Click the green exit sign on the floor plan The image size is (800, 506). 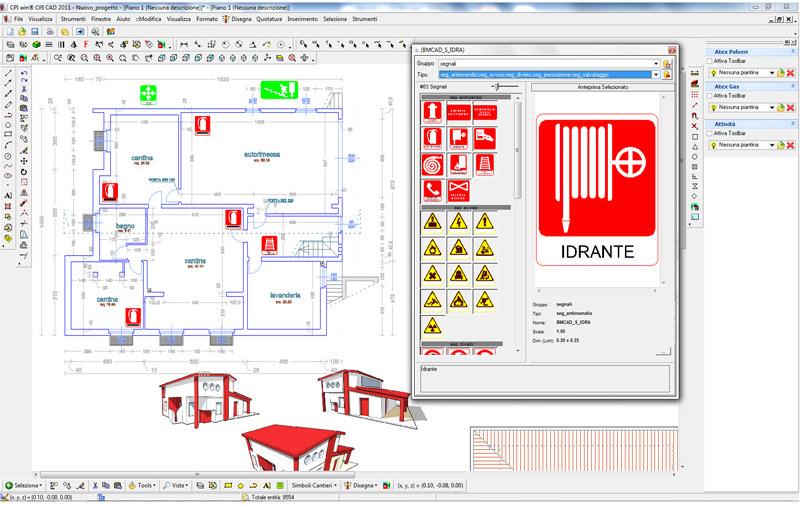point(280,90)
